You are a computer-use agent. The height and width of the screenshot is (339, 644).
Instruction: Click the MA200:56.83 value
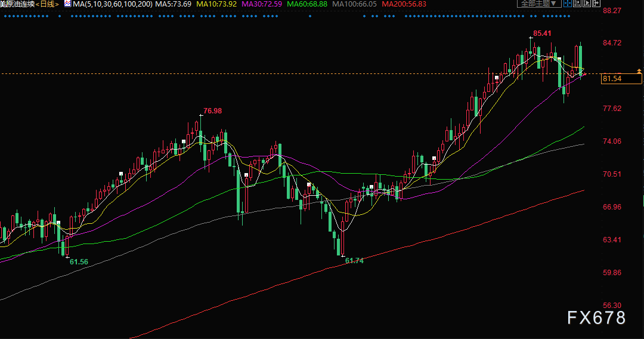point(404,4)
